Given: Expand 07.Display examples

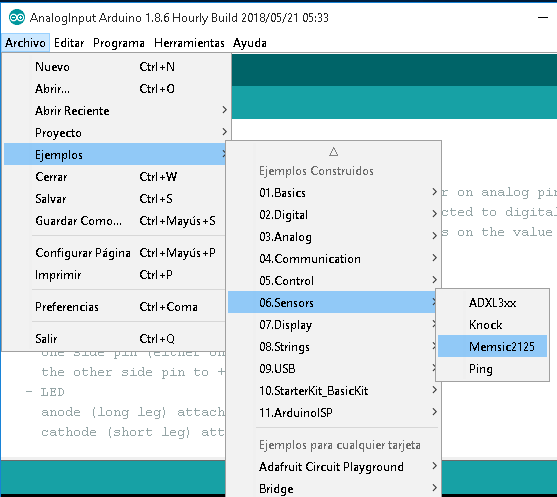Looking at the screenshot, I should tap(333, 325).
